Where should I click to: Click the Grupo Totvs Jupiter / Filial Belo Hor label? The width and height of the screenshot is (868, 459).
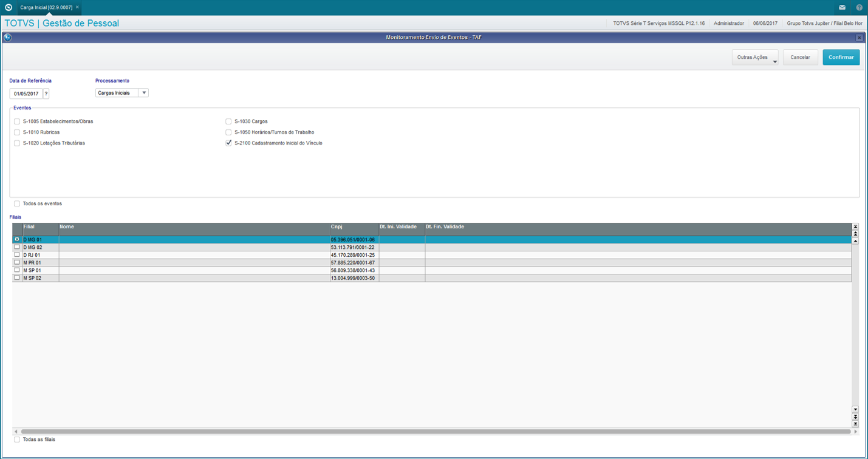tap(824, 24)
